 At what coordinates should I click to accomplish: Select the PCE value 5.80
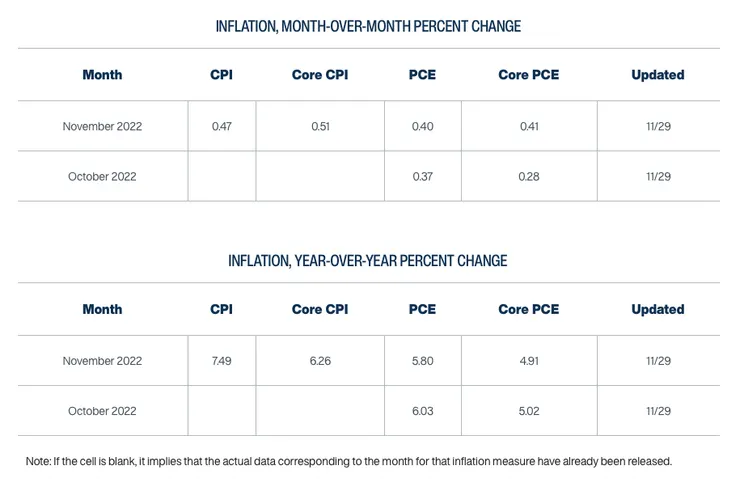tap(422, 361)
